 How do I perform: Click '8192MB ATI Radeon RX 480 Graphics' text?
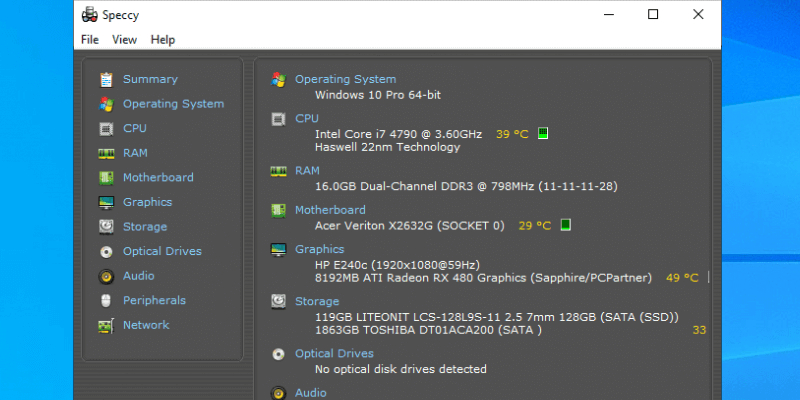click(x=420, y=278)
